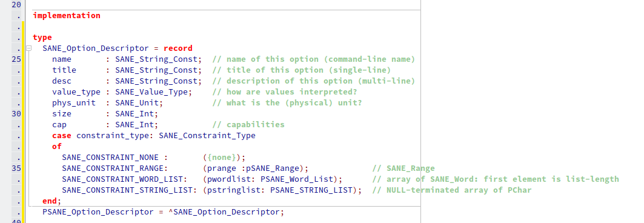Place cursor on the implementation keyword
Viewport: 644px width, 223px height.
(67, 16)
